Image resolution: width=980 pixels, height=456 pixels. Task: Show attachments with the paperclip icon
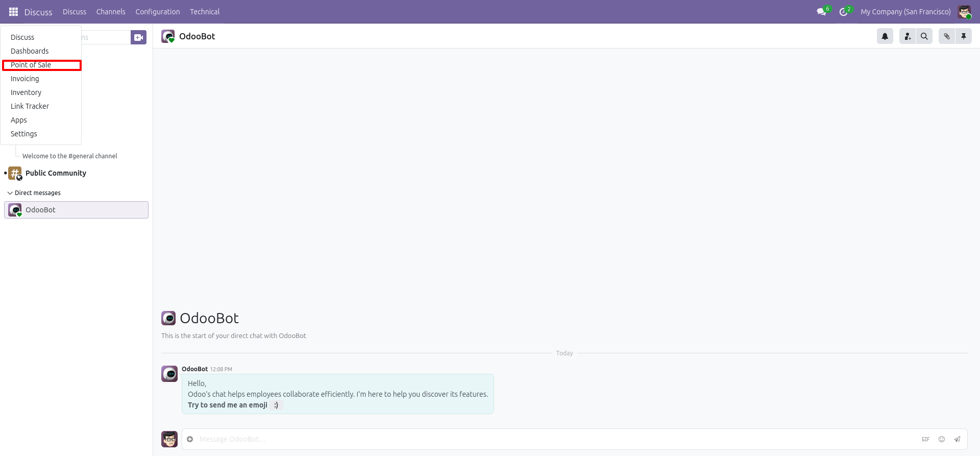947,36
